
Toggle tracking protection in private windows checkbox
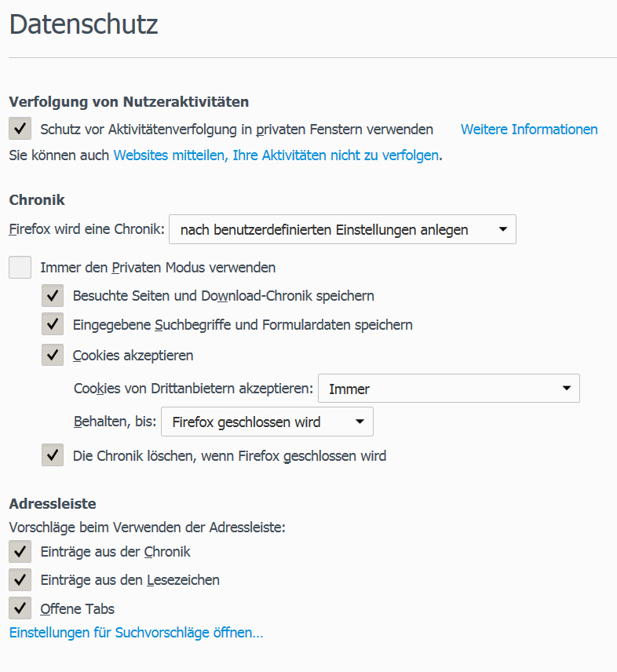pos(20,129)
